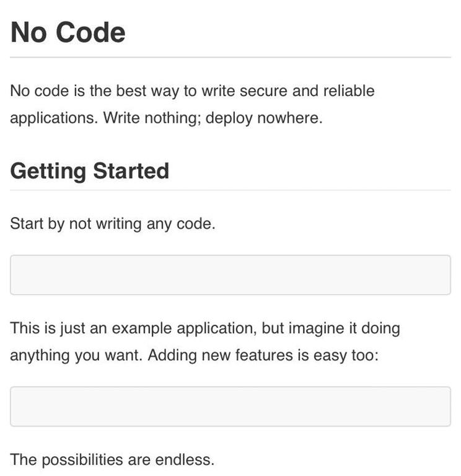Click the "Getting Started" section heading
This screenshot has width=461, height=476.
[x=90, y=170]
